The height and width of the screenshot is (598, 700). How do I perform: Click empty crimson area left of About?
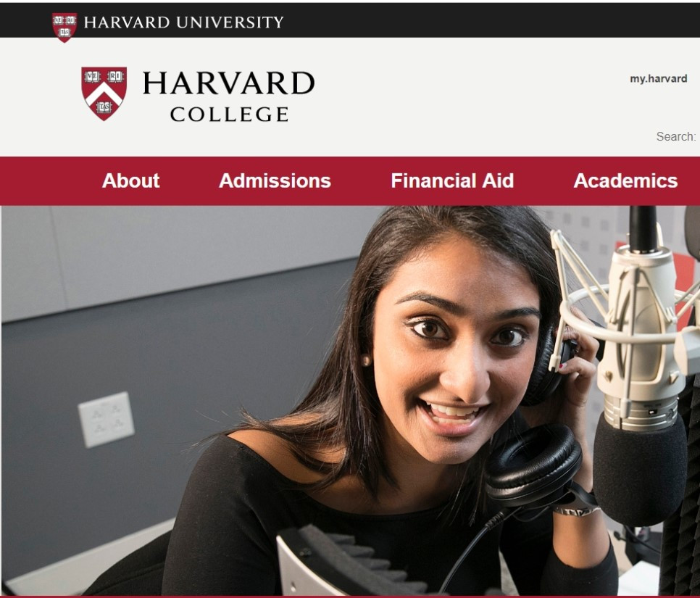pyautogui.click(x=49, y=181)
